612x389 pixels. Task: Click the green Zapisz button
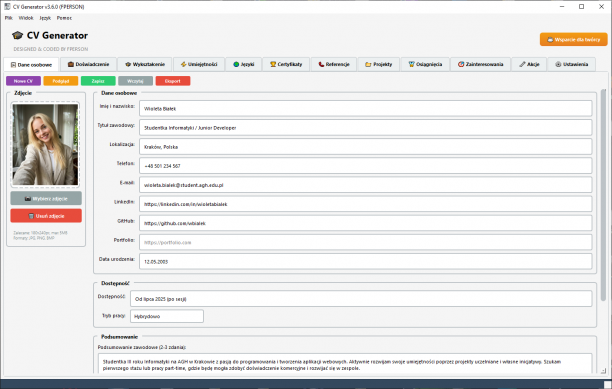tap(98, 81)
